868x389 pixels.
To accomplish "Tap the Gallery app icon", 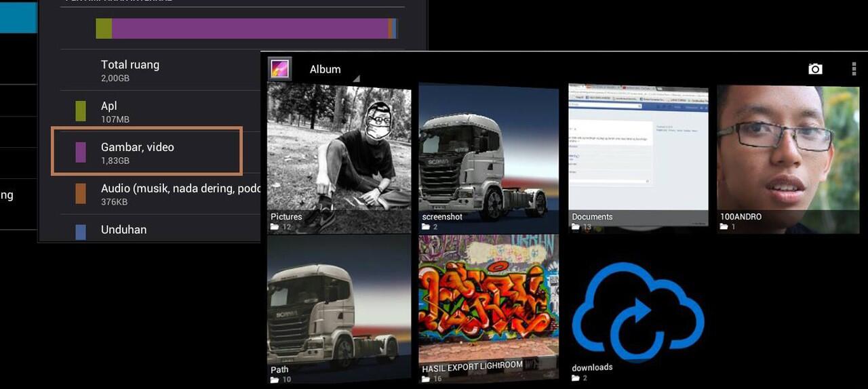I will tap(280, 68).
